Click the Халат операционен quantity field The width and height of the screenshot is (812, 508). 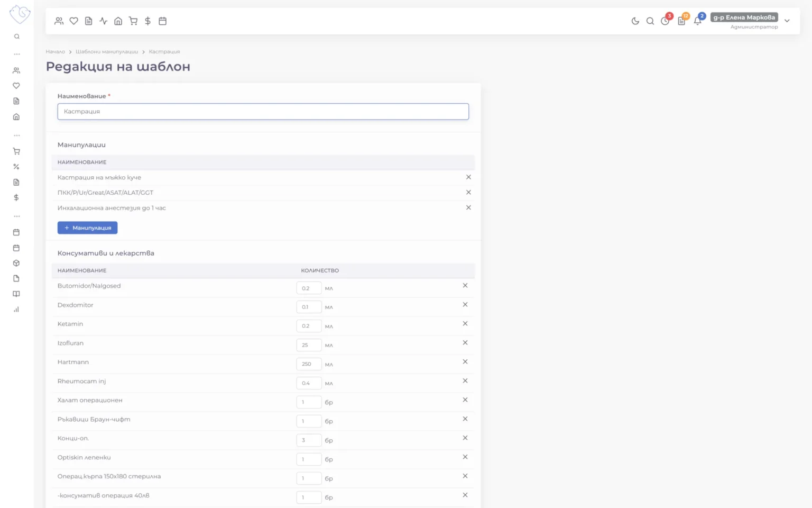[309, 402]
